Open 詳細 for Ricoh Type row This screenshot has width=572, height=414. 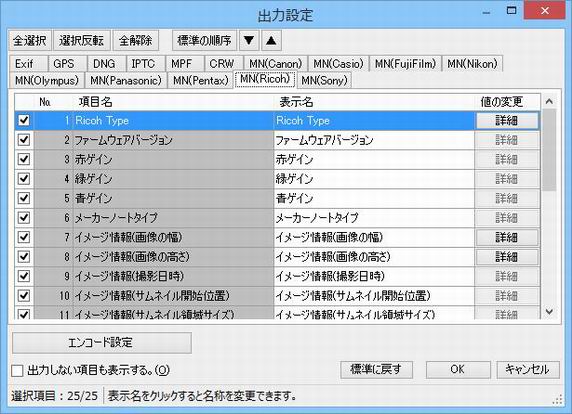click(507, 120)
